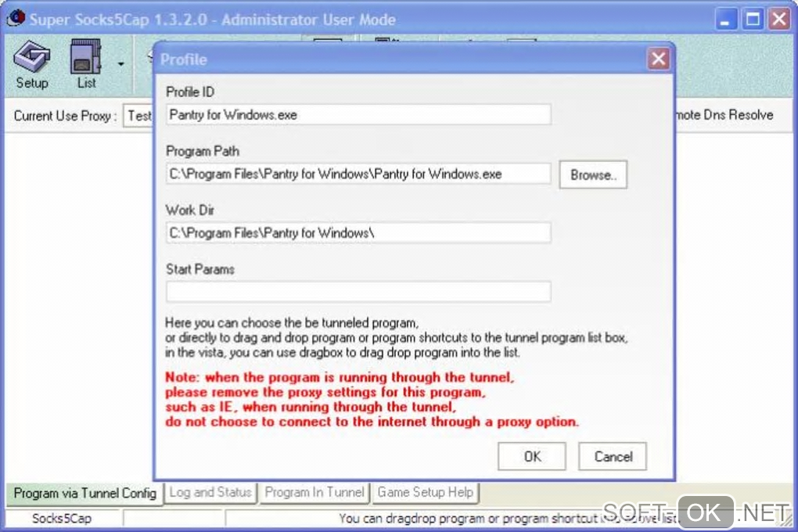Click the 'Current Use Proxy :' label

tap(65, 116)
